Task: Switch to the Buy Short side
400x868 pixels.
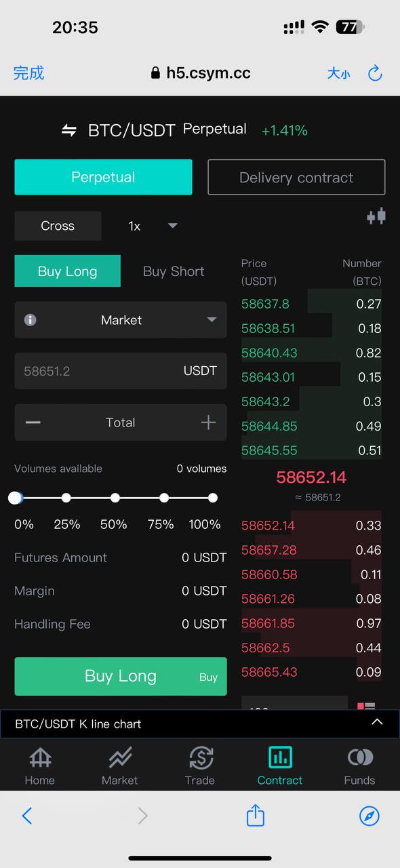Action: tap(174, 271)
